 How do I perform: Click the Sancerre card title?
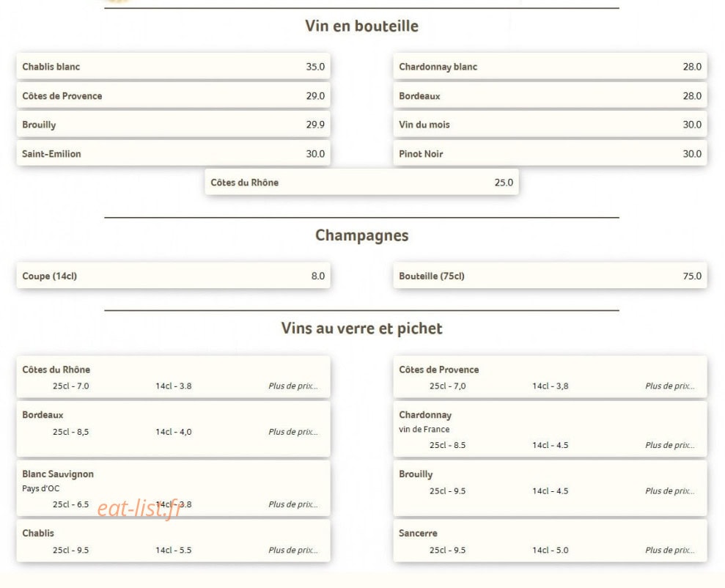pyautogui.click(x=418, y=533)
